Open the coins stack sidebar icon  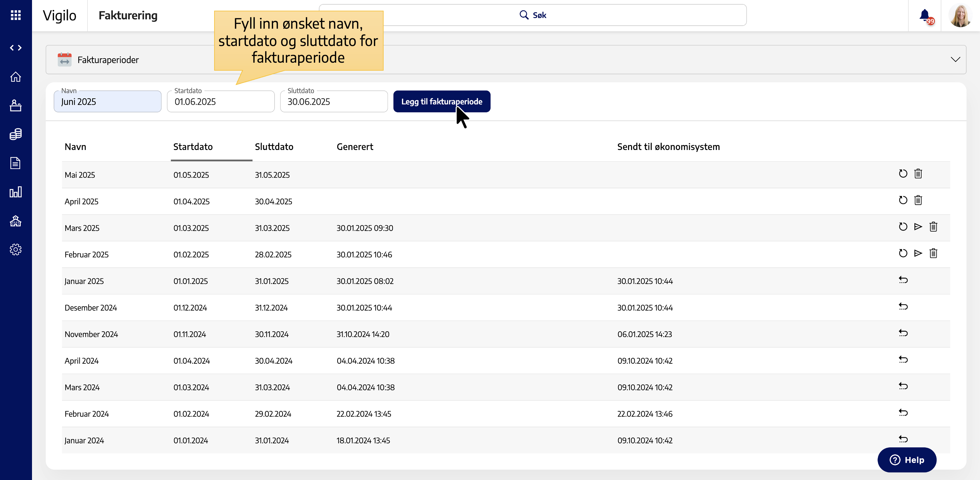pyautogui.click(x=16, y=134)
